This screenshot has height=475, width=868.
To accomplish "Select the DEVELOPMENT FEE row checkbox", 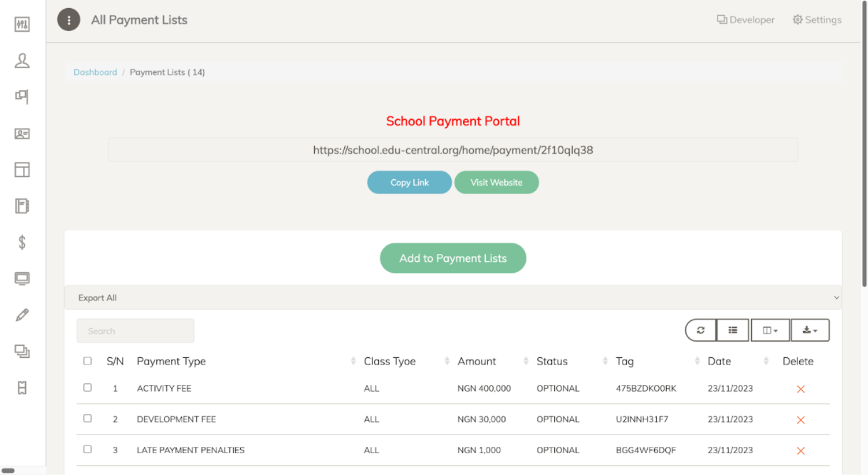I will (88, 419).
